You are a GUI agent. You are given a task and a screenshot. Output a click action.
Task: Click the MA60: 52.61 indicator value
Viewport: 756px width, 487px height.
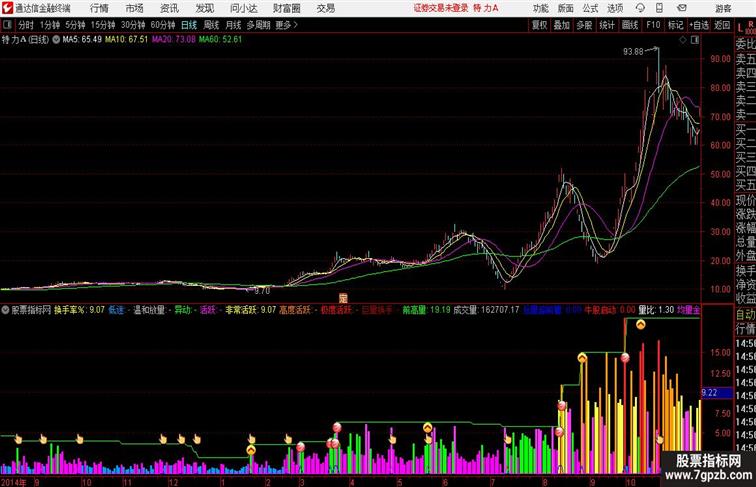click(220, 40)
